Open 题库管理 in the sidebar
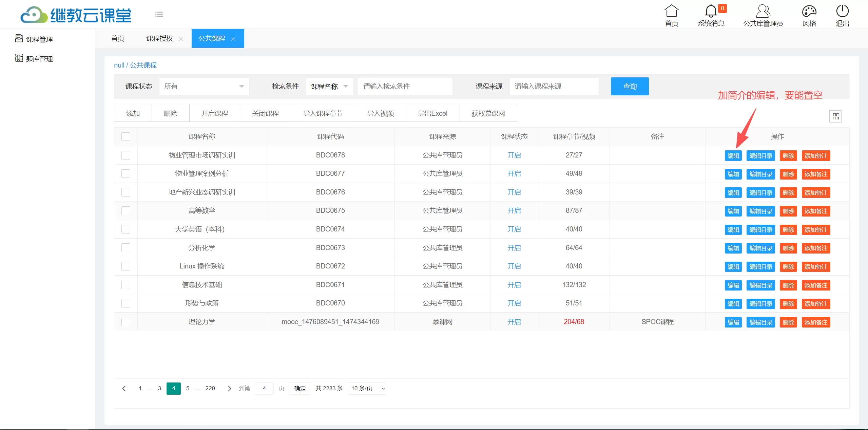Image resolution: width=868 pixels, height=430 pixels. tap(39, 59)
